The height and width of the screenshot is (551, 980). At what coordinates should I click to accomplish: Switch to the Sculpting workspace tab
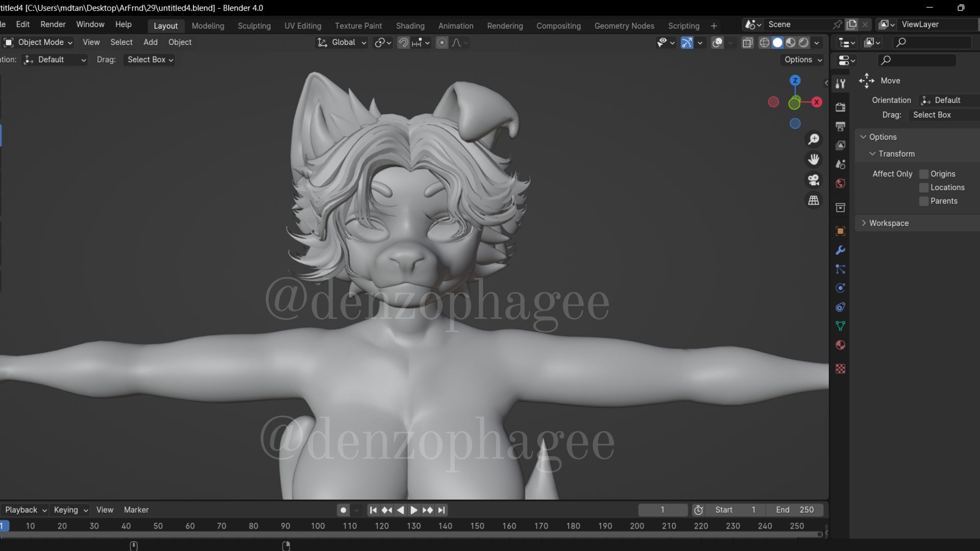[254, 26]
